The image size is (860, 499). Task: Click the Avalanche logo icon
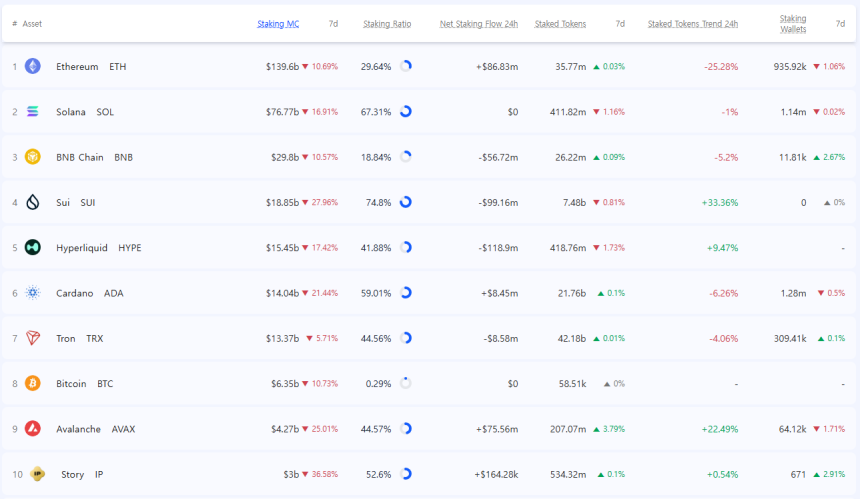click(x=33, y=428)
